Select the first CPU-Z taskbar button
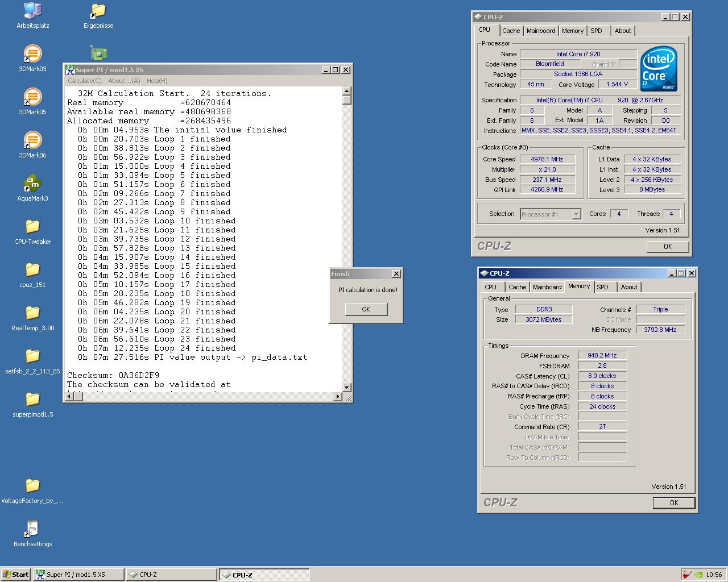The width and height of the screenshot is (728, 582). (x=171, y=574)
